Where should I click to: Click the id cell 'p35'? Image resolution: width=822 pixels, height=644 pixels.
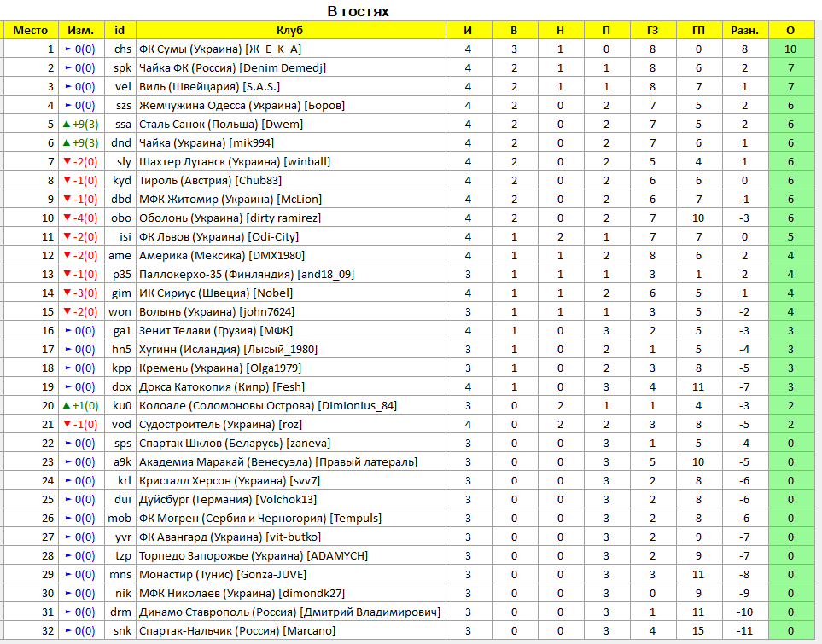click(x=121, y=275)
